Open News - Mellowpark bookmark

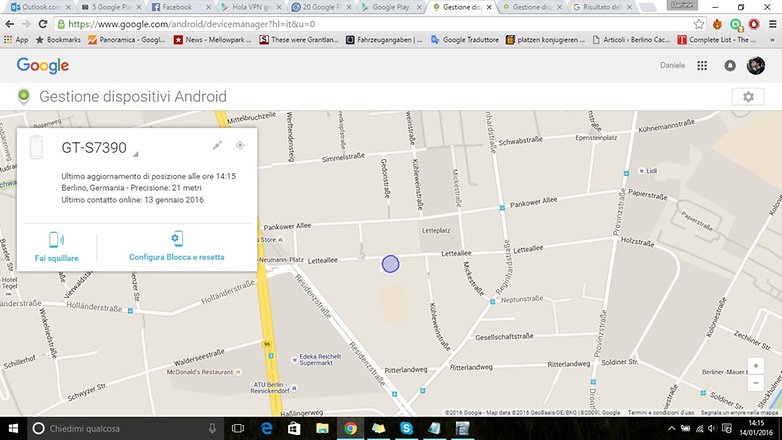[213, 39]
